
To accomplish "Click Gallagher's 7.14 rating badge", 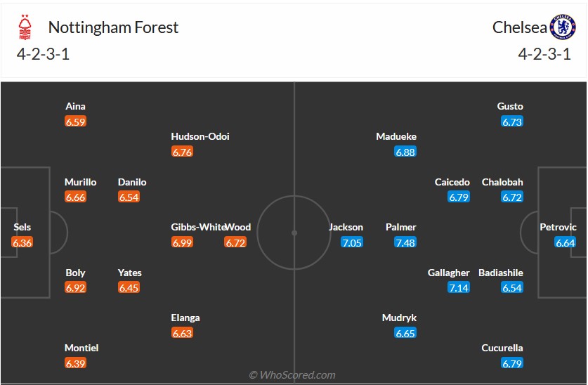I will pos(459,288).
